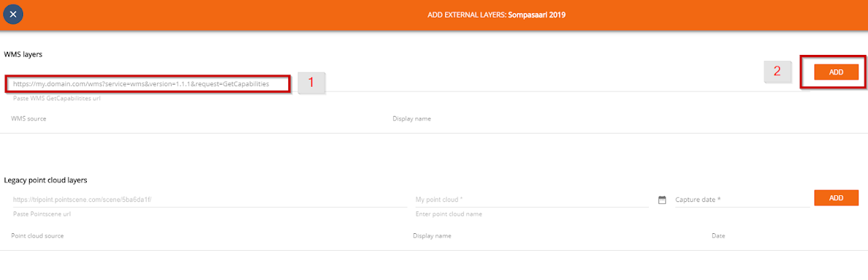Image resolution: width=868 pixels, height=280 pixels.
Task: Select the WMS source column header
Action: click(28, 119)
